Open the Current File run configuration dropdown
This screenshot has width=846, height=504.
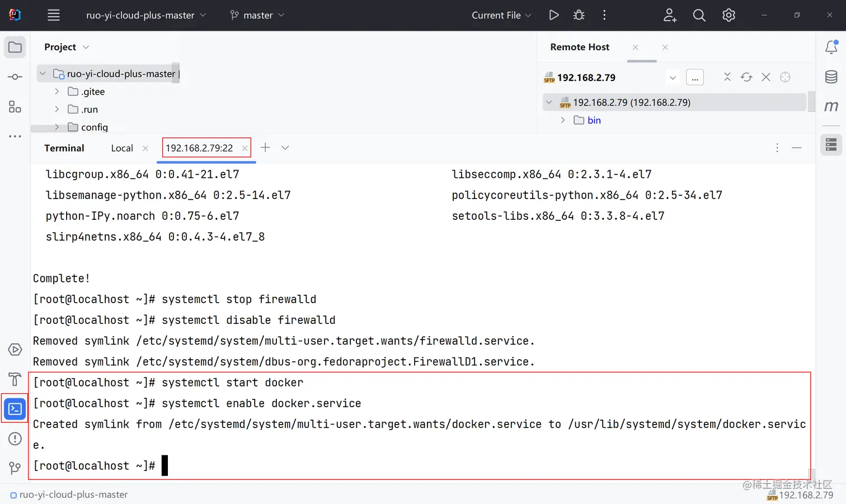click(501, 15)
